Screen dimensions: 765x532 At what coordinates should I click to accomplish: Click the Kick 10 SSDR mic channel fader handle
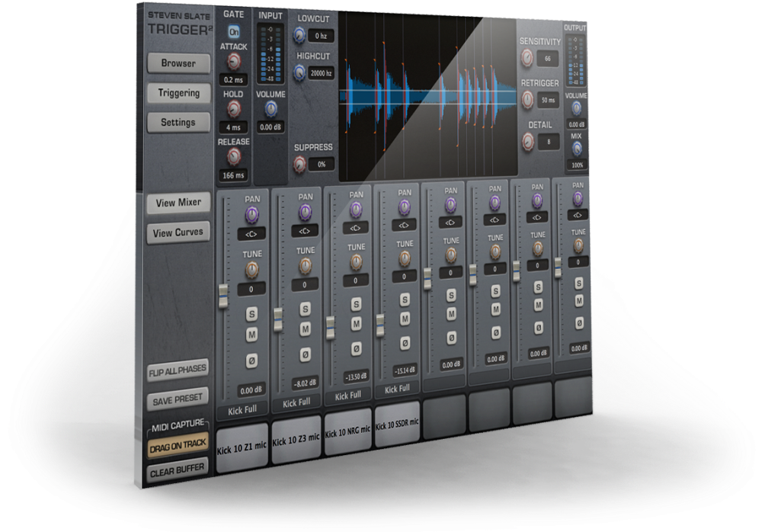[x=380, y=325]
